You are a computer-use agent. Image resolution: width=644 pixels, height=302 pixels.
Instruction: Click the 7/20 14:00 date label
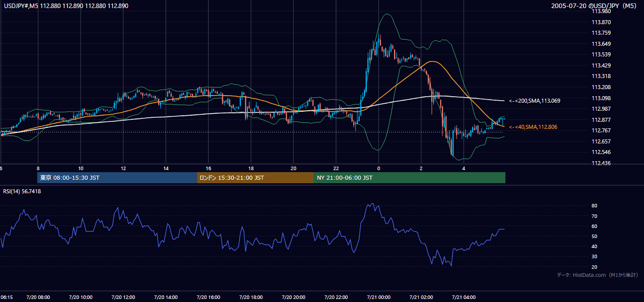pyautogui.click(x=166, y=297)
